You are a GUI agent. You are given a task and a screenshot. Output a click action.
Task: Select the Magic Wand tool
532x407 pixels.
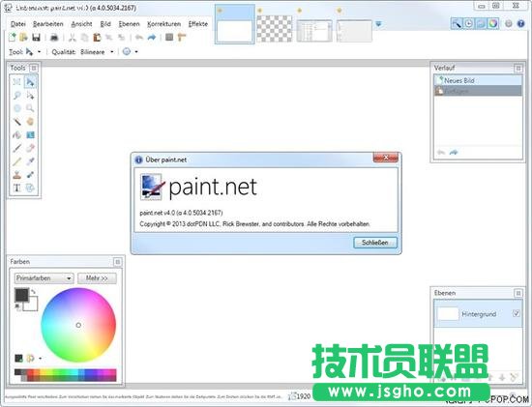click(17, 122)
